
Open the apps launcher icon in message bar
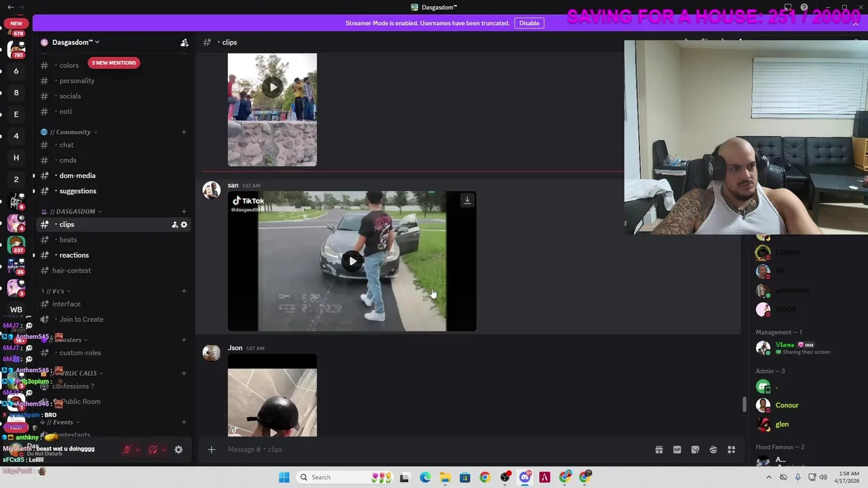pos(732,449)
